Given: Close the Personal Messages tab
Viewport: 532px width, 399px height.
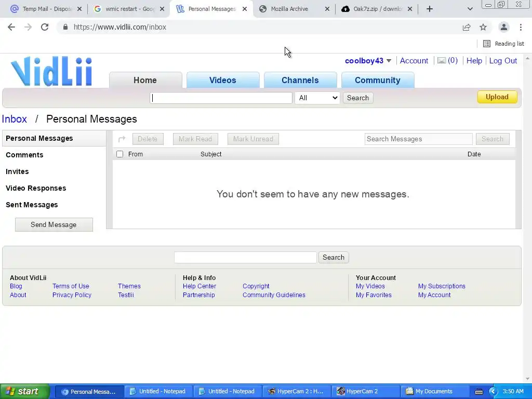Looking at the screenshot, I should point(245,9).
